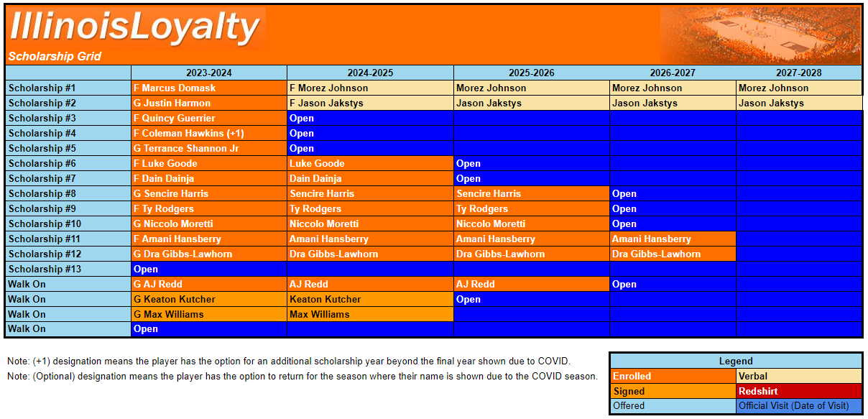Click the Offered legend color swatch

[x=673, y=406]
